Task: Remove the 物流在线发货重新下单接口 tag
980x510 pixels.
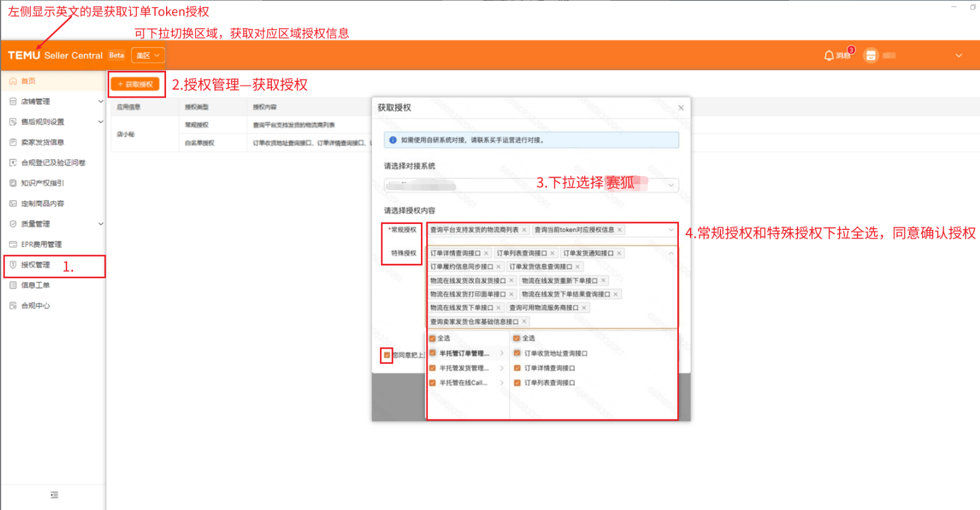Action: (x=603, y=281)
